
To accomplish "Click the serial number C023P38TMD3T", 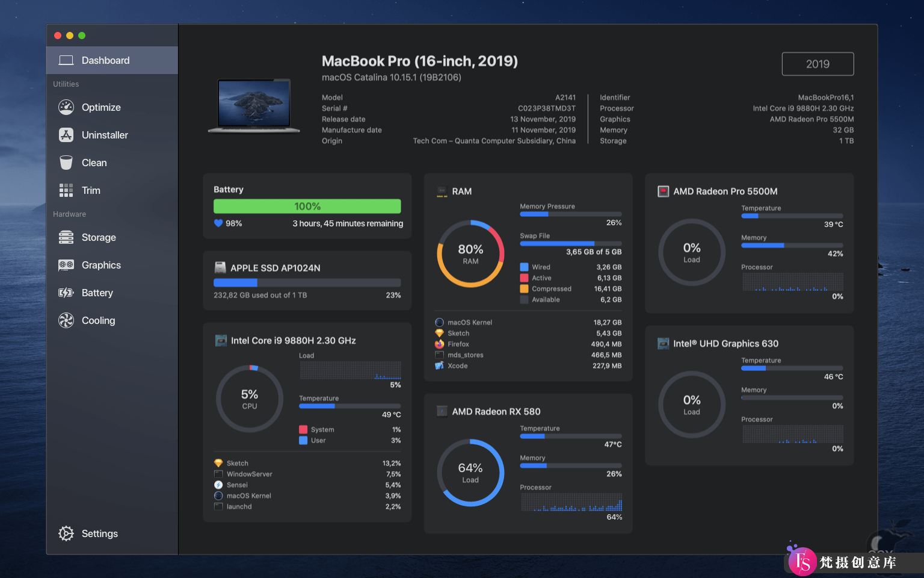I will [547, 108].
